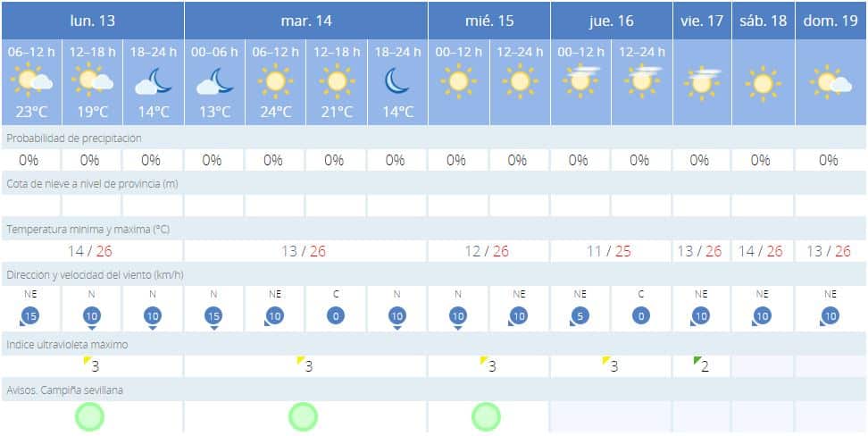Click the clear moon icon for mar. 14 18–24 h
This screenshot has height=436, width=868.
[396, 81]
